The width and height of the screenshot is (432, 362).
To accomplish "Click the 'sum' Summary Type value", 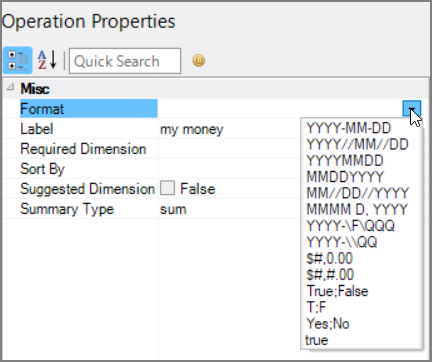I will (x=173, y=210).
